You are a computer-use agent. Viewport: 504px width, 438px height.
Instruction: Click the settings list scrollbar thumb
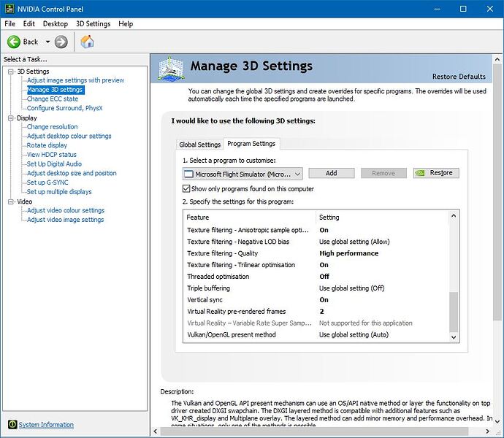click(x=454, y=312)
